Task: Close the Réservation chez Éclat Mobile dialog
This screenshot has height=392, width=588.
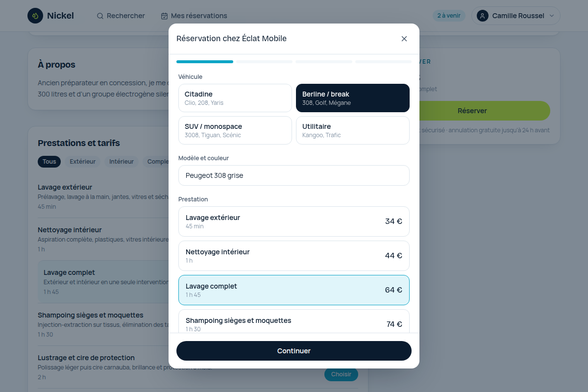Action: (404, 39)
